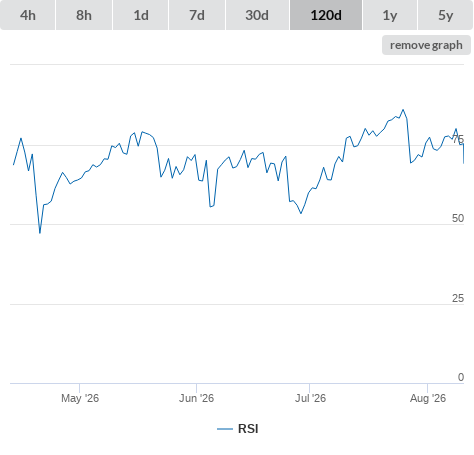The width and height of the screenshot is (474, 455).
Task: Click the 0 value y-axis label
Action: click(461, 377)
